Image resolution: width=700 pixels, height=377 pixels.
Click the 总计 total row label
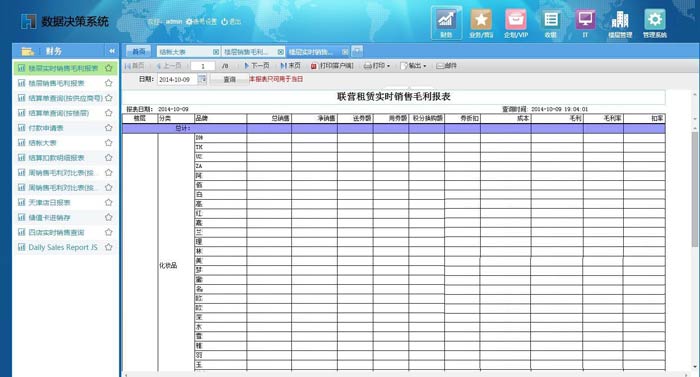183,128
